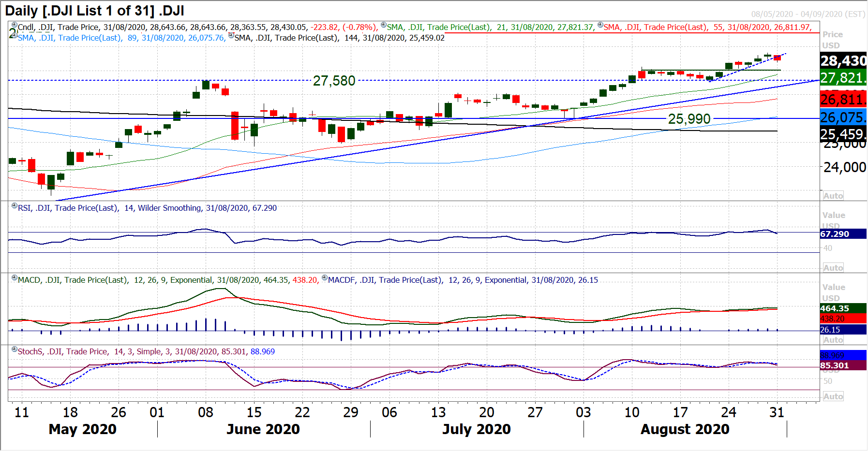The width and height of the screenshot is (868, 451).
Task: Click the date axis label 03
Action: click(x=583, y=412)
